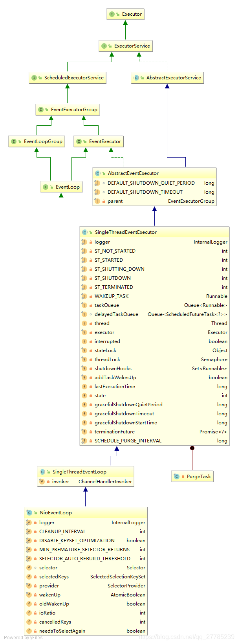Select the SelectedSelectionKeySet type label
238x644 pixels.
click(118, 577)
